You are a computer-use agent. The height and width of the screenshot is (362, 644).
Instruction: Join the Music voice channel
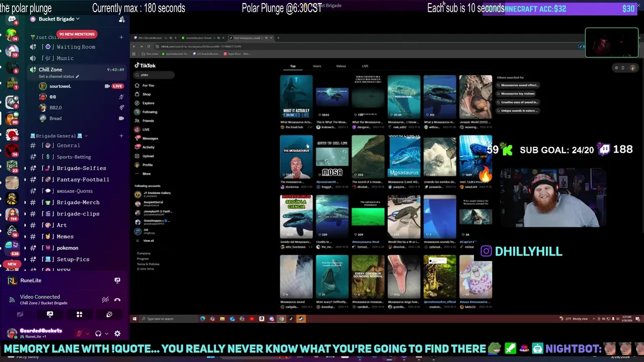click(75, 58)
